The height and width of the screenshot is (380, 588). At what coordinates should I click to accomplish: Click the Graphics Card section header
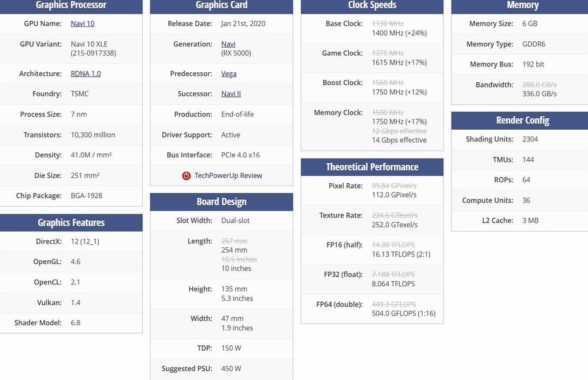pyautogui.click(x=221, y=6)
